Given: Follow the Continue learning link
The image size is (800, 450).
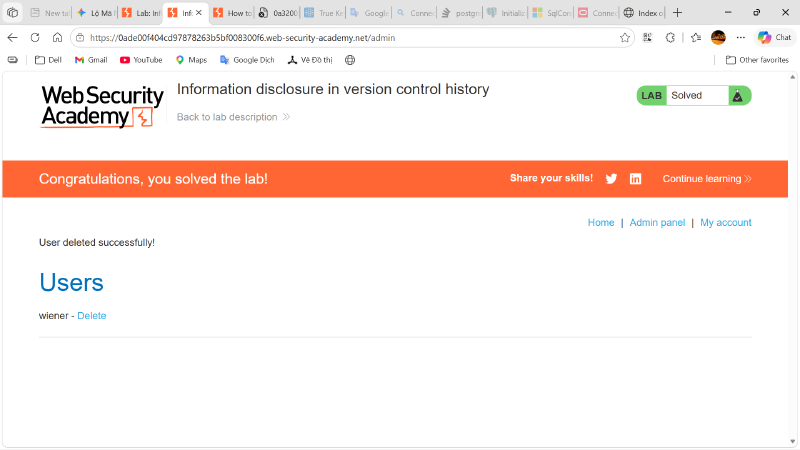Looking at the screenshot, I should (707, 179).
